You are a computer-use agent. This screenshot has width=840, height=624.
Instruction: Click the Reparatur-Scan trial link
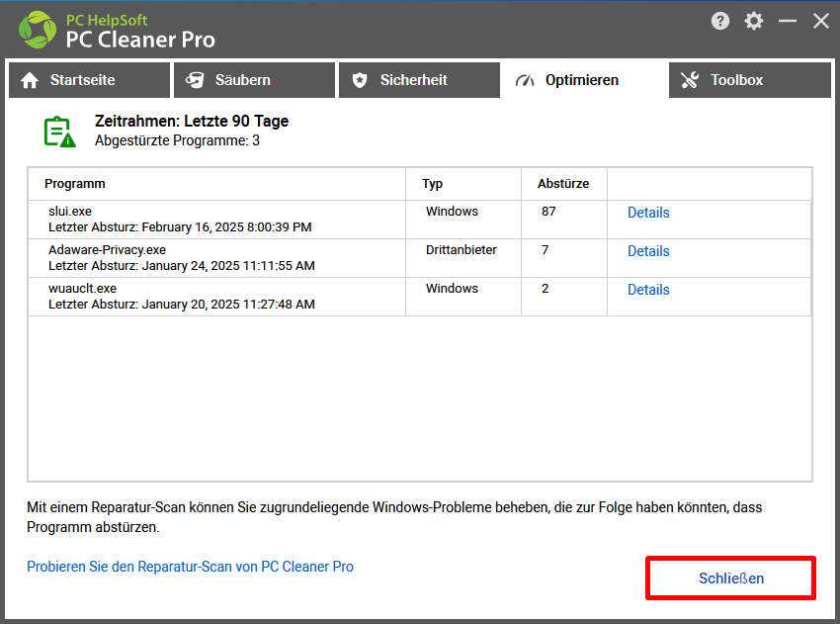point(190,567)
